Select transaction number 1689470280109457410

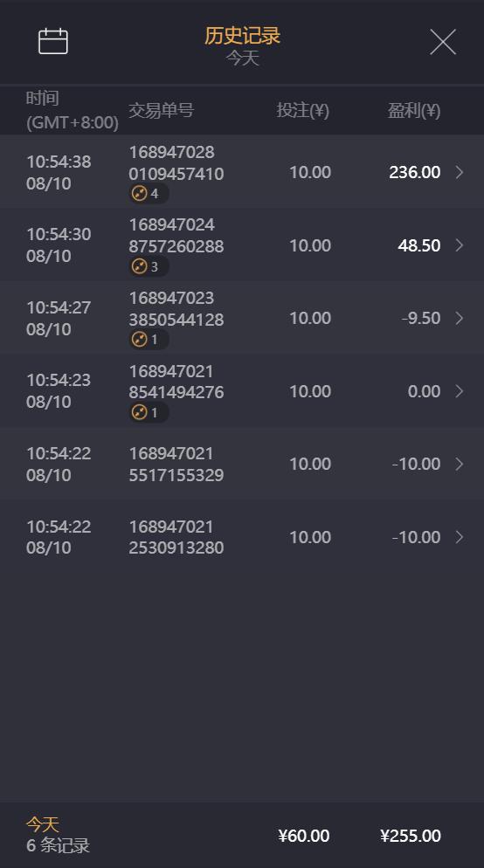(176, 162)
